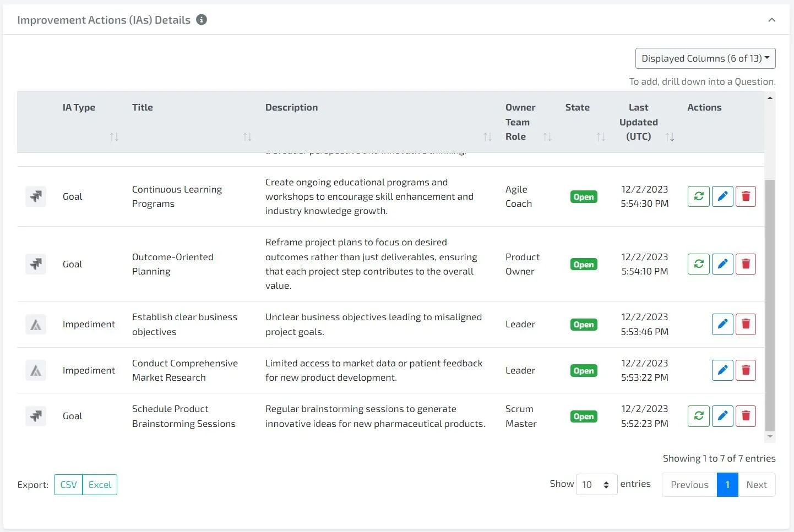Sort table by Description column

(487, 137)
